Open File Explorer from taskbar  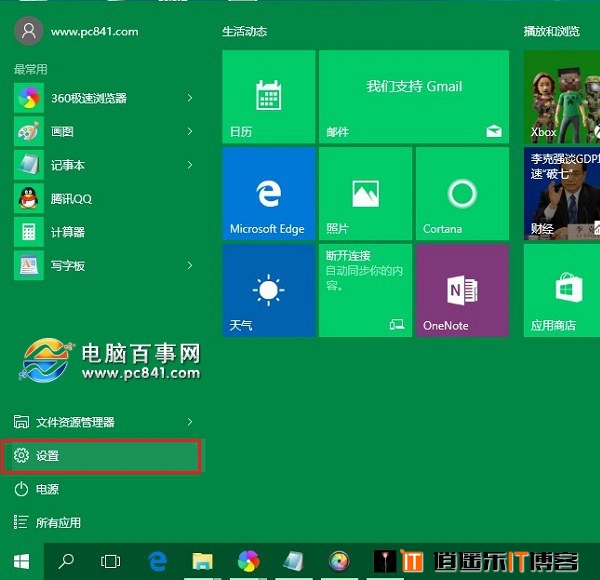[x=202, y=562]
